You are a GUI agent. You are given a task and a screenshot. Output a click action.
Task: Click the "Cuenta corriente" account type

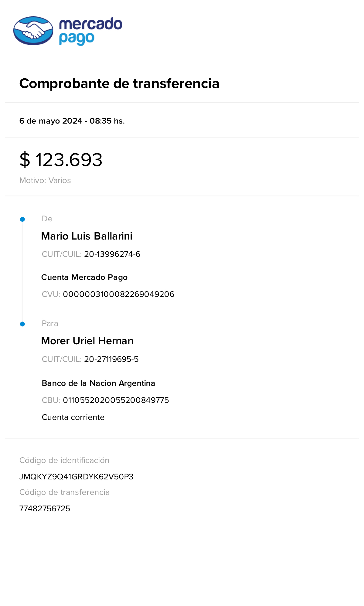[73, 417]
